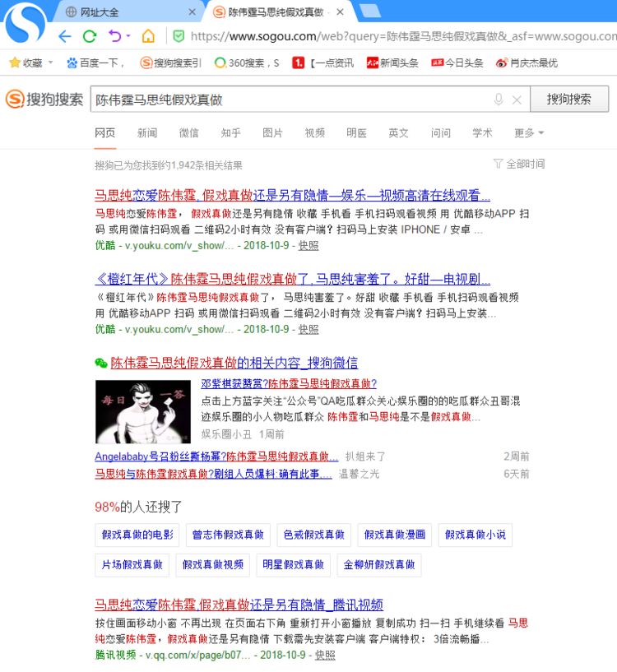Click related search 明星假戏真做
Viewport: 617px width, 672px height.
[293, 565]
